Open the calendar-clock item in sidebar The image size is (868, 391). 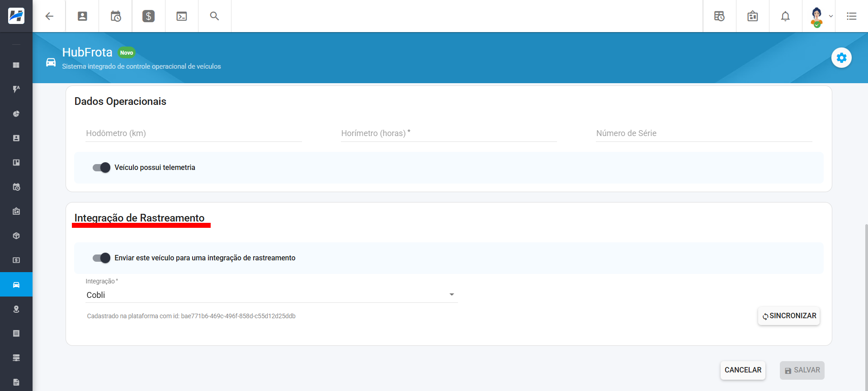click(16, 187)
